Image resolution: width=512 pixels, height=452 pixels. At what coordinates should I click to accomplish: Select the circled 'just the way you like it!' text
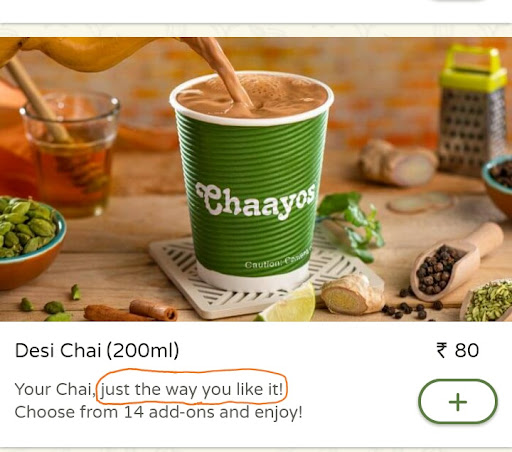point(192,389)
